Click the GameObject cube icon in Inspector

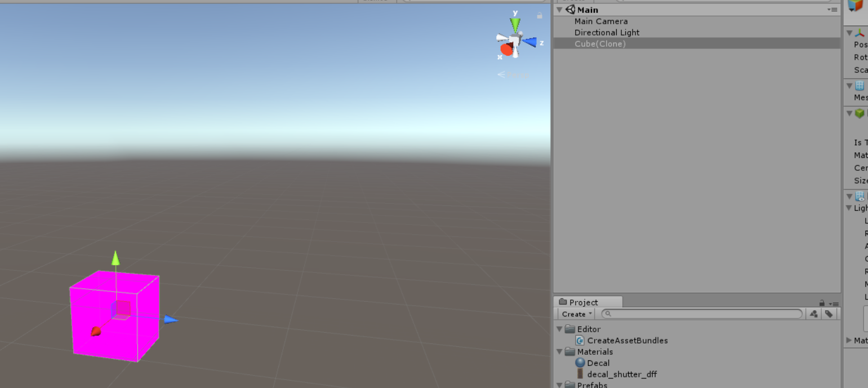[x=856, y=5]
